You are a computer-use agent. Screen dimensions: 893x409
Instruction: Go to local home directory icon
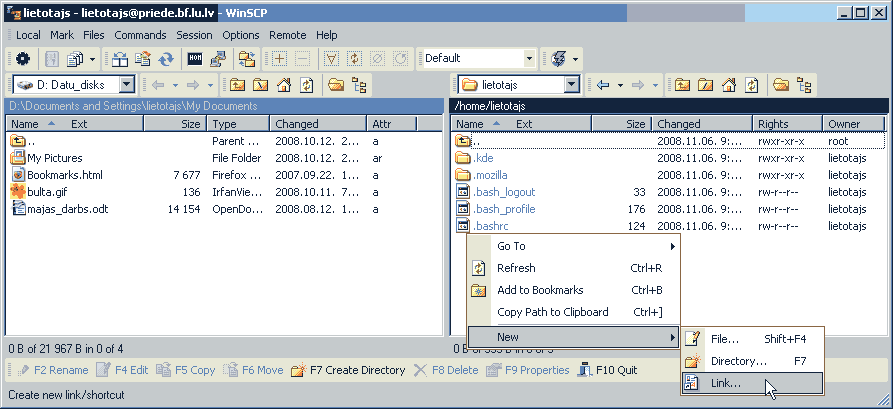(284, 85)
